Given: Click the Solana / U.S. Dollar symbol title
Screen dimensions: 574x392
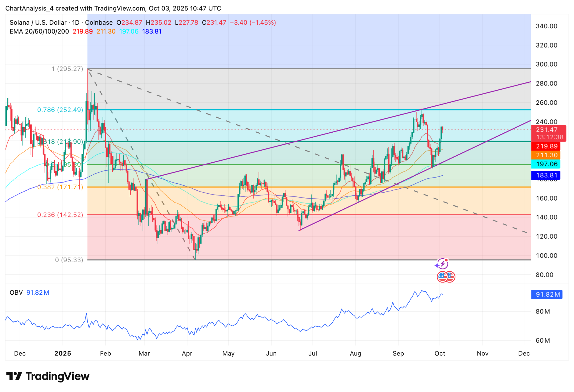Looking at the screenshot, I should (x=38, y=22).
